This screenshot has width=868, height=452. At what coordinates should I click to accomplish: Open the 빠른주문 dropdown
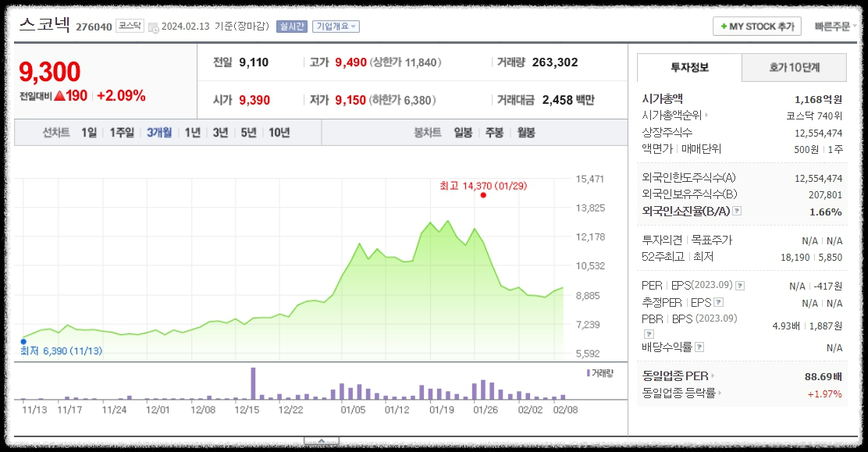[835, 26]
